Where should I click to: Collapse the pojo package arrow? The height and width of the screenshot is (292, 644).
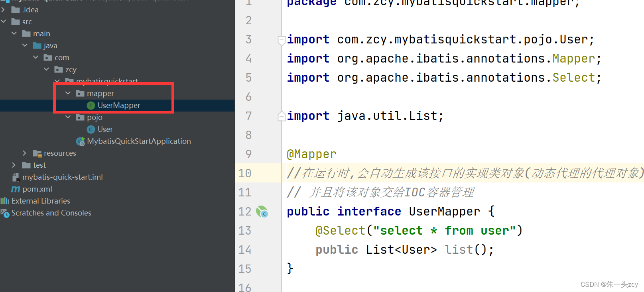click(68, 117)
